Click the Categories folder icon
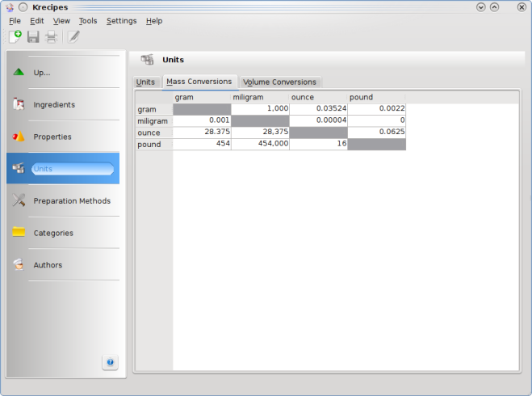Viewport: 532px width, 396px height. (19, 232)
